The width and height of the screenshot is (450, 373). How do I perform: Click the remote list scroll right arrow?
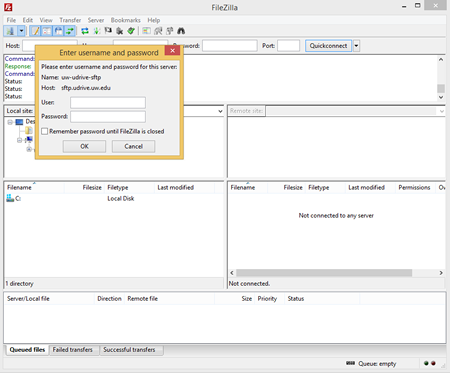click(x=441, y=273)
